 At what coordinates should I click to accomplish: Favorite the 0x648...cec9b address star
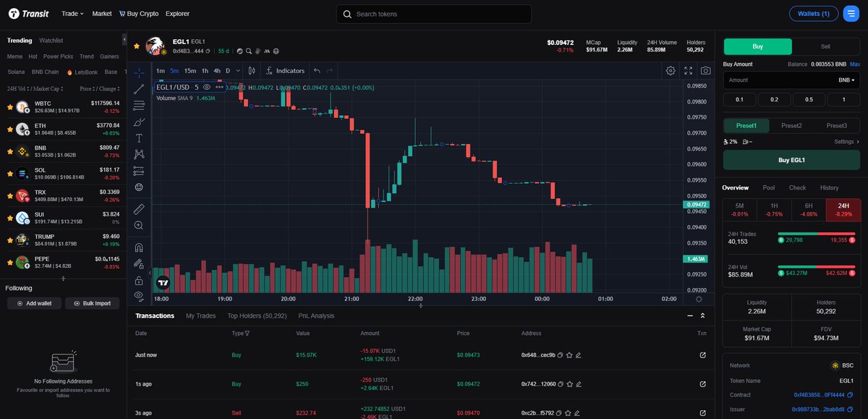click(x=569, y=355)
